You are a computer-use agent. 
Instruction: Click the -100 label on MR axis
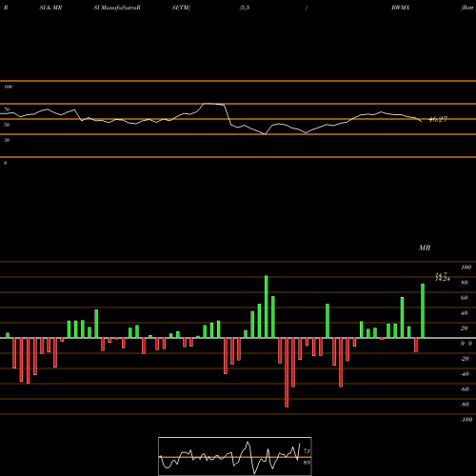(x=466, y=420)
